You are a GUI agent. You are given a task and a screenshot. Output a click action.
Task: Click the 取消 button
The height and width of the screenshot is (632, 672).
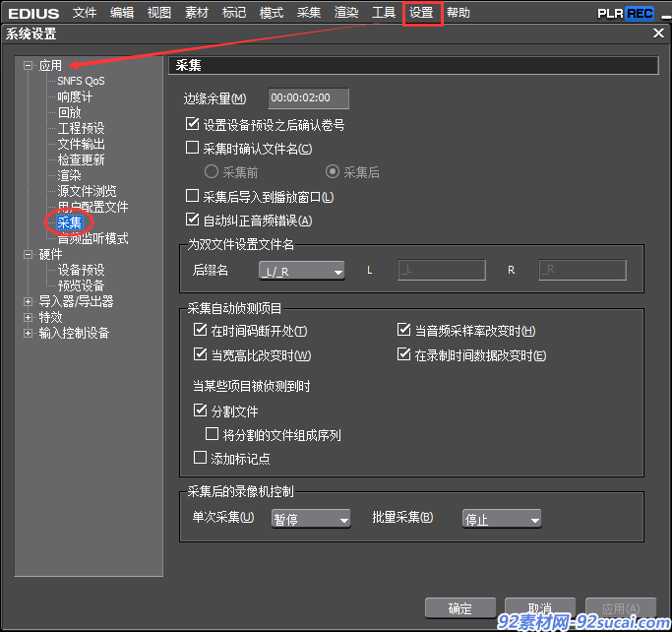point(540,608)
